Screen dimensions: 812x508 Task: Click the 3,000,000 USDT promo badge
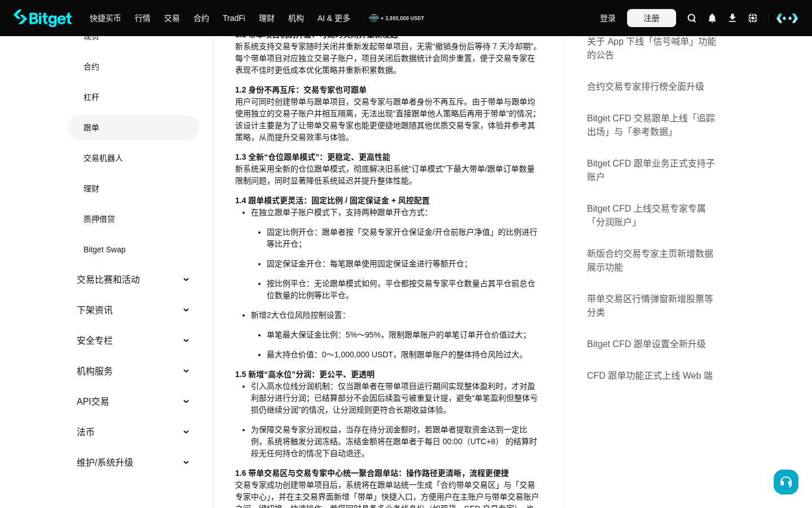coord(396,18)
